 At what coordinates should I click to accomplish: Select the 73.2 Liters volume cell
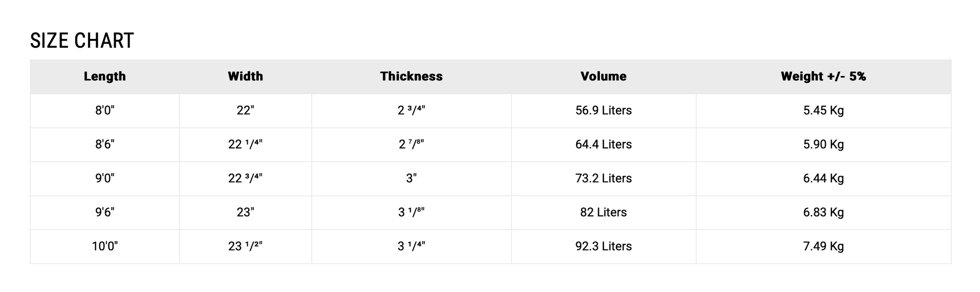click(x=603, y=179)
